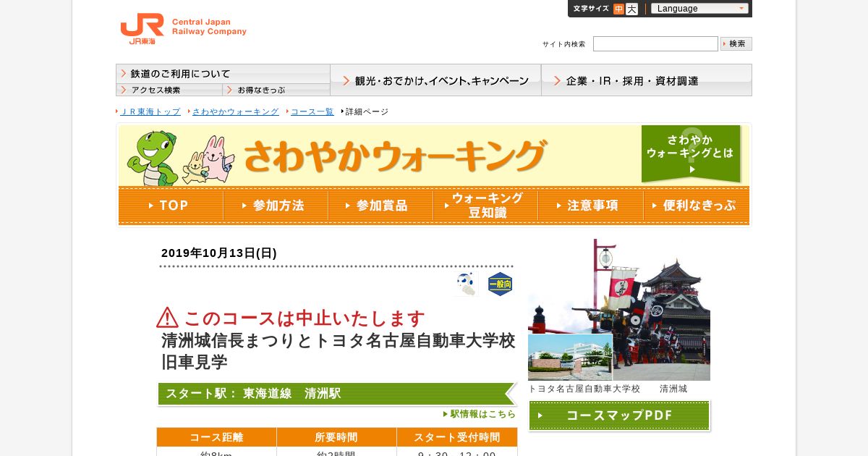Open 企業・IR・採用・資材調達 menu
This screenshot has width=868, height=456.
(x=647, y=80)
